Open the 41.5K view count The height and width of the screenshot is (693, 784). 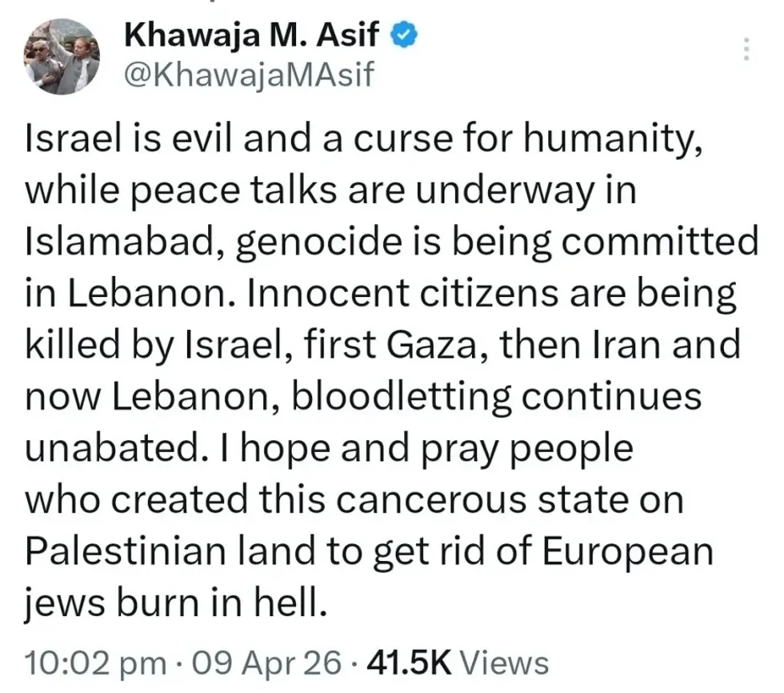tap(408, 663)
